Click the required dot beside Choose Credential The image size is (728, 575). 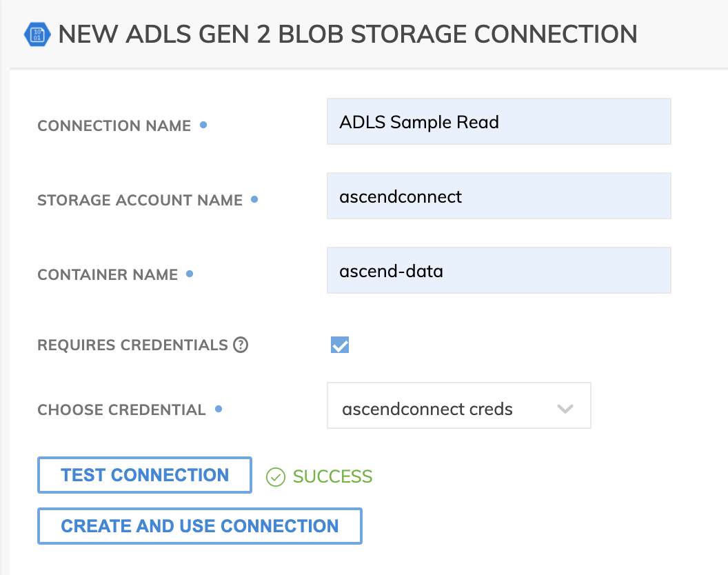coord(219,409)
